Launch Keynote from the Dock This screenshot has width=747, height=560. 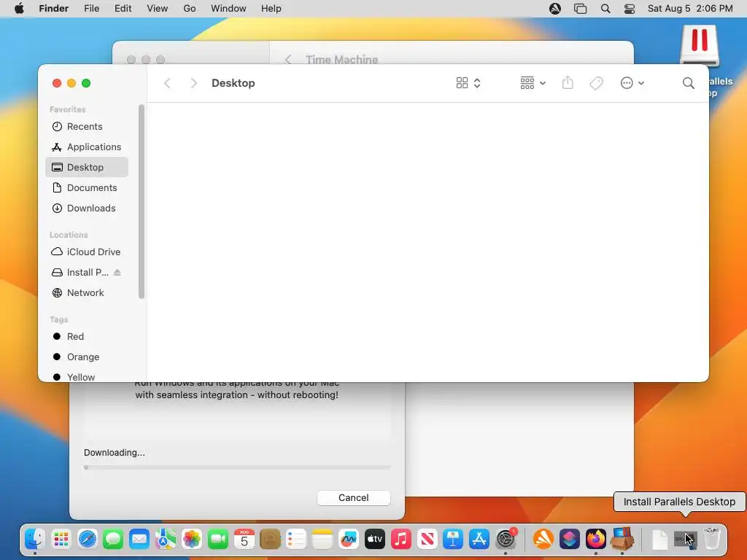pyautogui.click(x=452, y=539)
